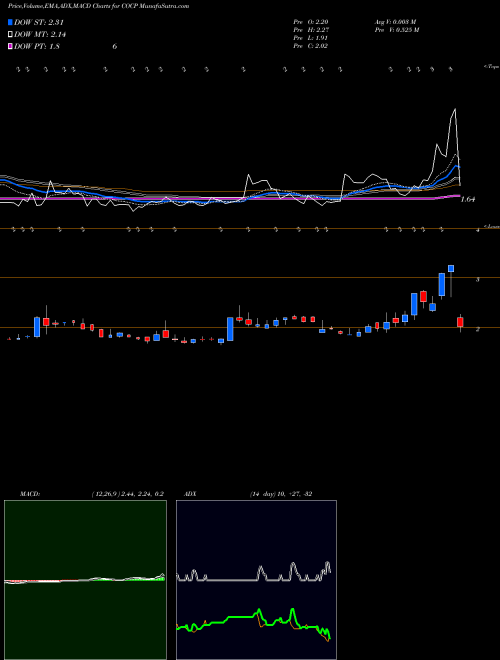Click the white DOW MT legend swatch
This screenshot has height=660, width=500.
[10, 35]
